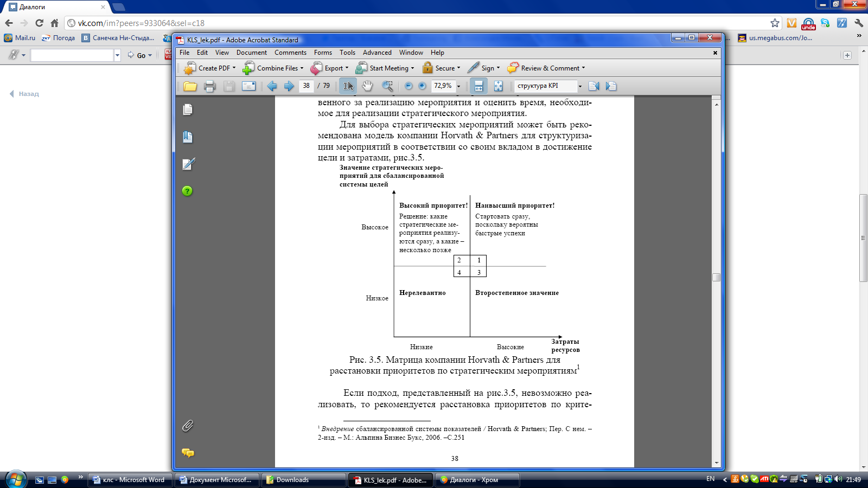Viewport: 868px width, 488px height.
Task: Open the Advanced menu
Action: click(x=377, y=53)
